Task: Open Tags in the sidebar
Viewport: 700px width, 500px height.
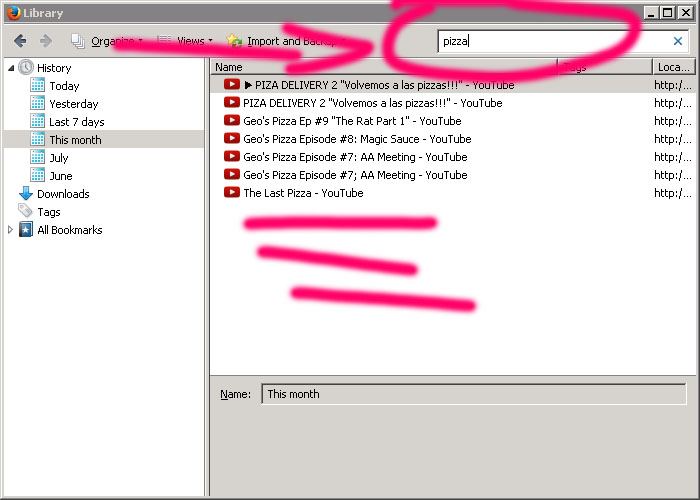Action: coord(49,212)
